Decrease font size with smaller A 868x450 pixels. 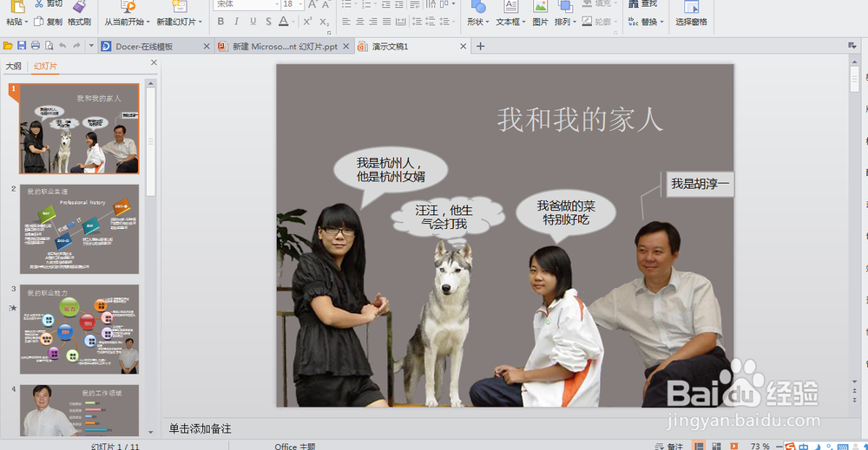pyautogui.click(x=326, y=4)
